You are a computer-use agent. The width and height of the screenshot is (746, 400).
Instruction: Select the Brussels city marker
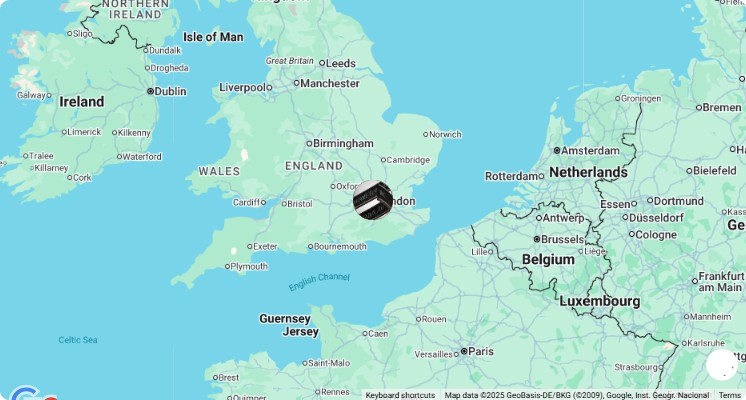[537, 239]
